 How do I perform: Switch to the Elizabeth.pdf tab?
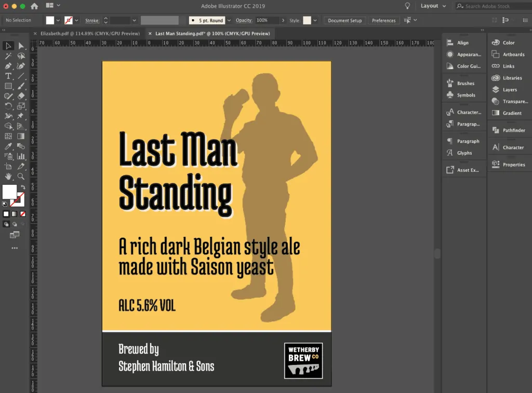pyautogui.click(x=90, y=34)
